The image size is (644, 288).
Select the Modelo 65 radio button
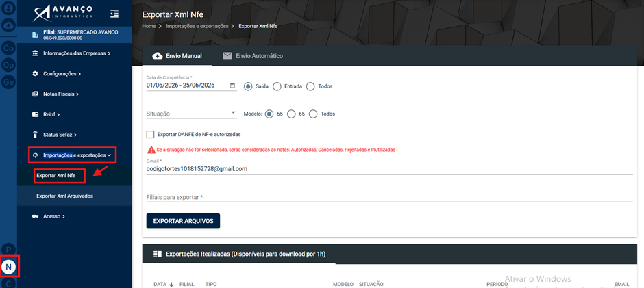point(291,114)
